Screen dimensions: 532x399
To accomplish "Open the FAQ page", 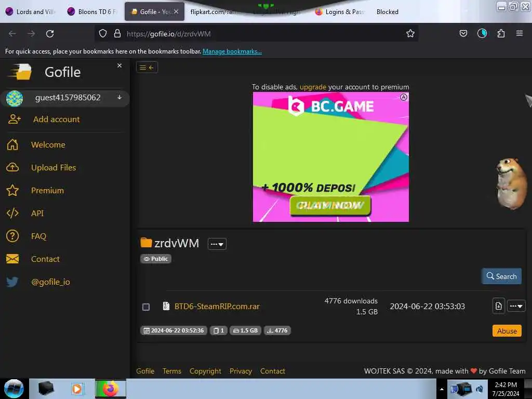I will pyautogui.click(x=38, y=236).
